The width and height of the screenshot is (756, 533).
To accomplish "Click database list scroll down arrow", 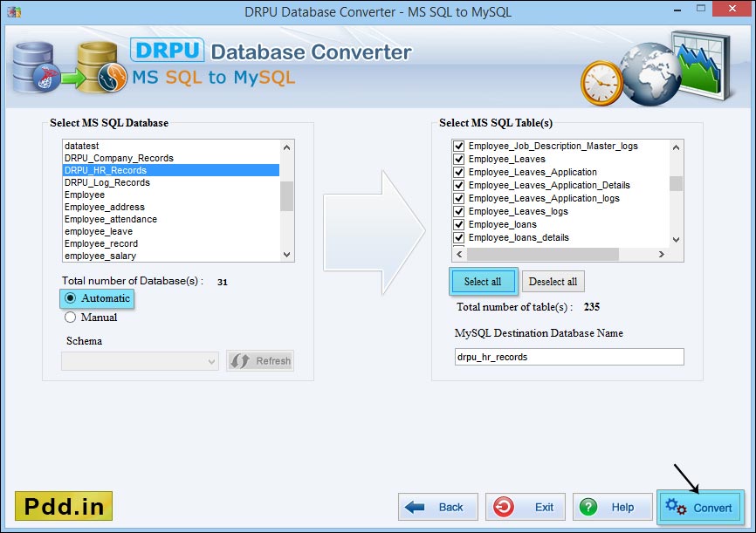I will [287, 255].
